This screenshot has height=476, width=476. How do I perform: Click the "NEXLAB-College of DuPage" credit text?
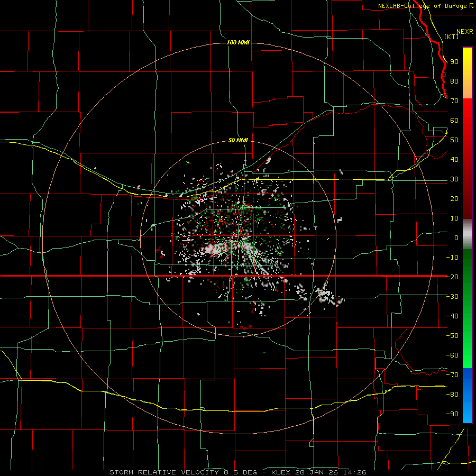[x=422, y=6]
